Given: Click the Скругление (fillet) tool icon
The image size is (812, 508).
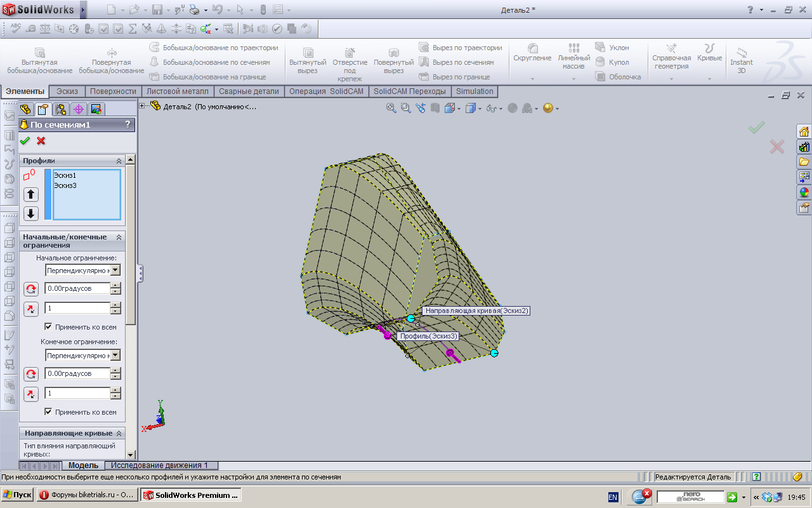Looking at the screenshot, I should (x=532, y=49).
